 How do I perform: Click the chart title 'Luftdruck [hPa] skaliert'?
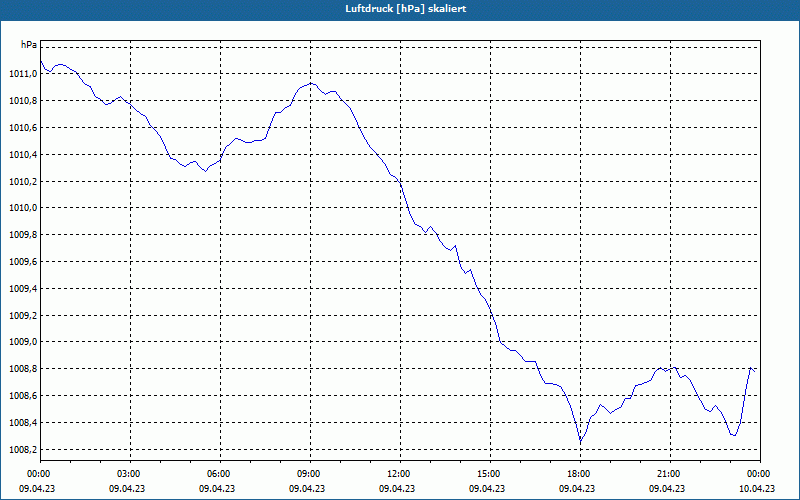tap(406, 9)
